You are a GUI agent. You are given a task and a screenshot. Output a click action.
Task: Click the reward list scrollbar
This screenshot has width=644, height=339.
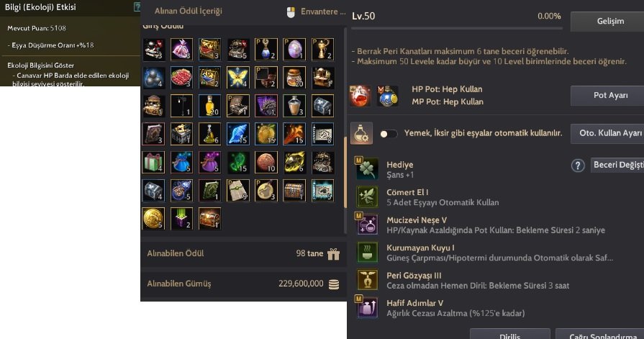[345, 172]
